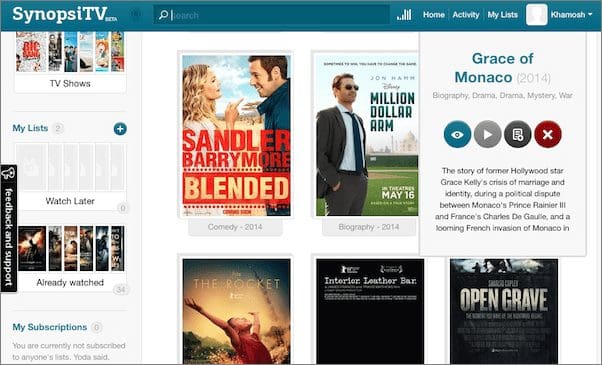
Task: Open the Grace of Monaco title link
Action: (x=502, y=68)
